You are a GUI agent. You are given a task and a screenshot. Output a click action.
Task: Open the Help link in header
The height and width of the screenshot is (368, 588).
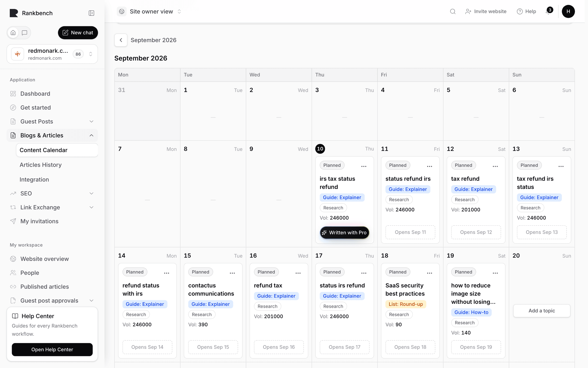526,12
